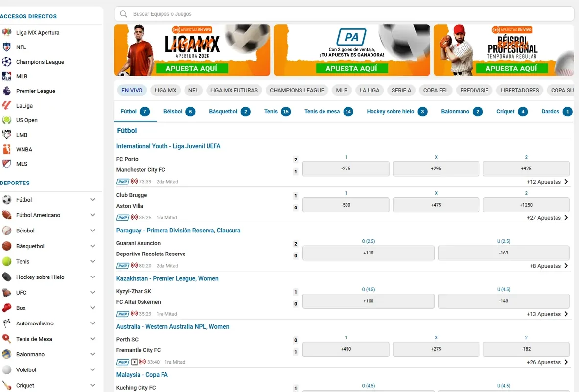Viewport: 579px width, 392px height.
Task: Click the Voleibol ball icon
Action: (x=7, y=370)
